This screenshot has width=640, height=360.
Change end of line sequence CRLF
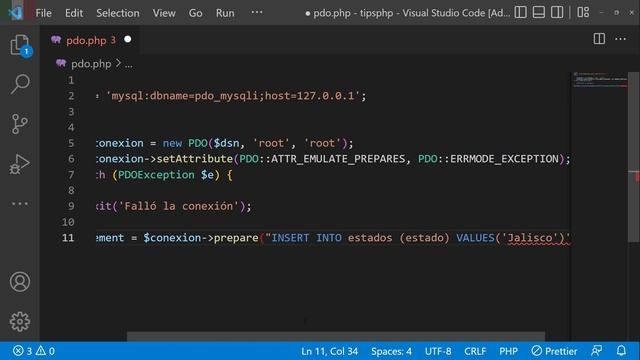[475, 351]
